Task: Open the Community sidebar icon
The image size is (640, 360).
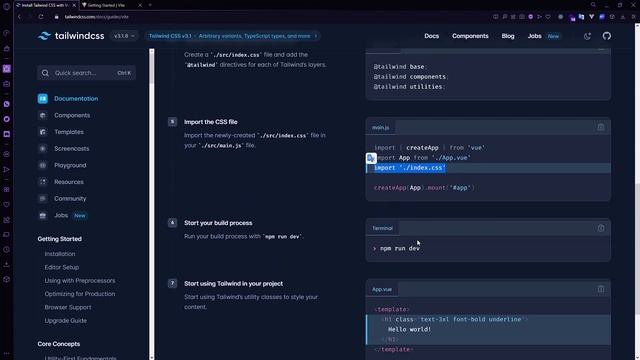Action: point(42,199)
